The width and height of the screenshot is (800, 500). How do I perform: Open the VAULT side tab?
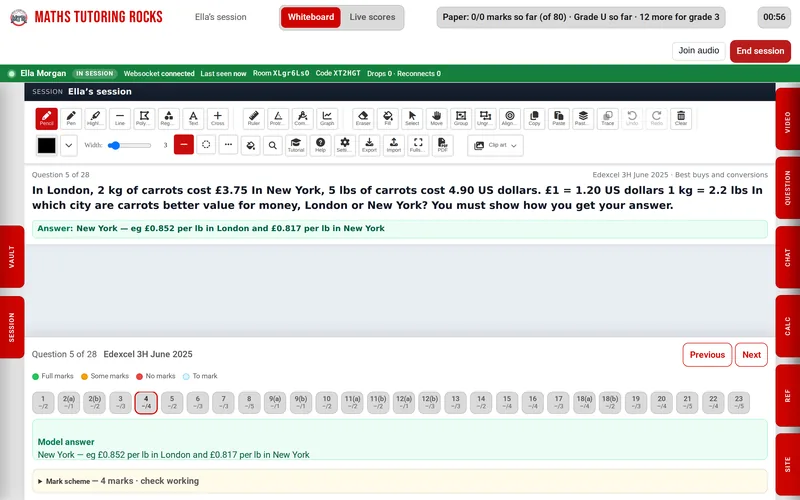click(x=12, y=257)
